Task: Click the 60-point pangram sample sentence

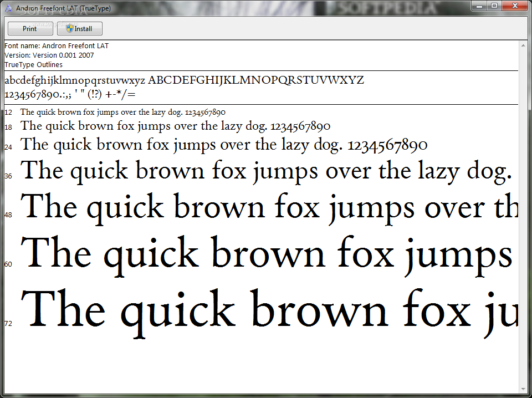Action: point(267,256)
